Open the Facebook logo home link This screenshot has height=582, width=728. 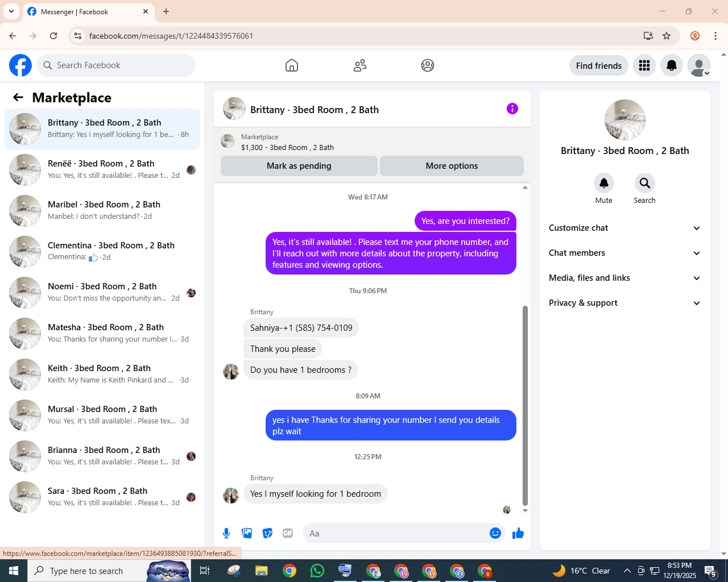20,65
